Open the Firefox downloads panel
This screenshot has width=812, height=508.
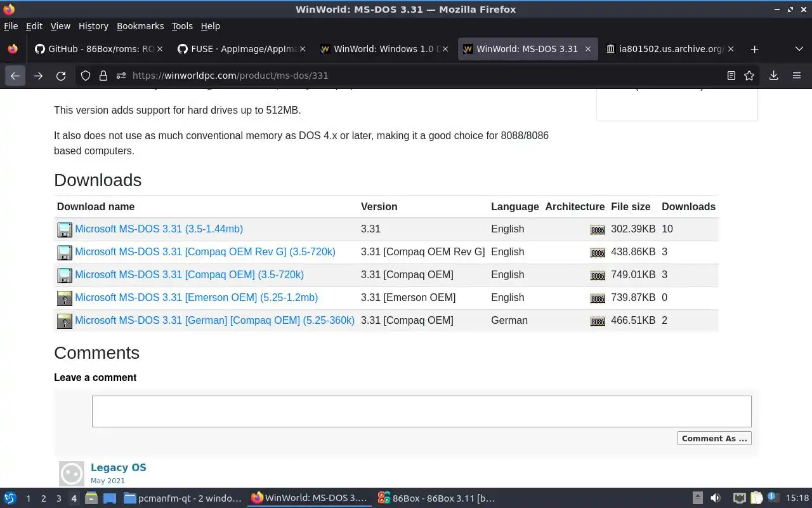(773, 76)
